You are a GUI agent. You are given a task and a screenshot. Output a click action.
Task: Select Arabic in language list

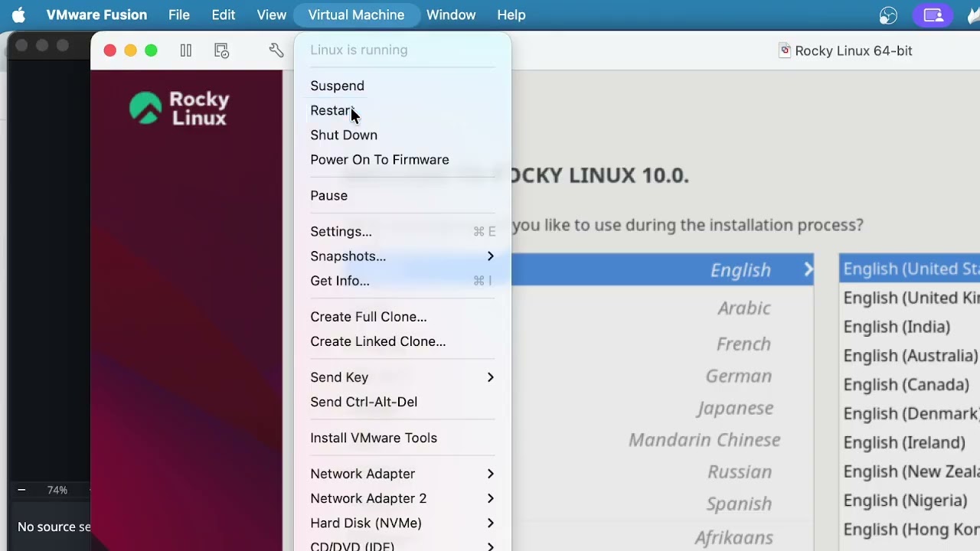744,308
